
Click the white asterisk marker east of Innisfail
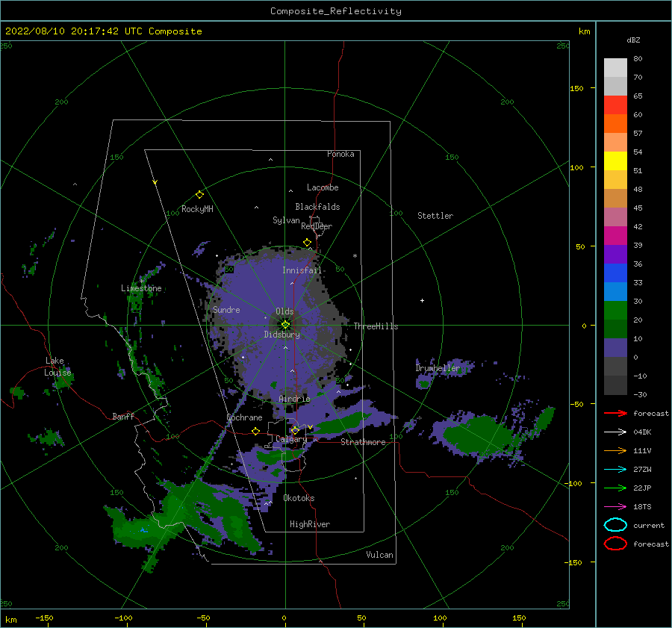tap(355, 256)
